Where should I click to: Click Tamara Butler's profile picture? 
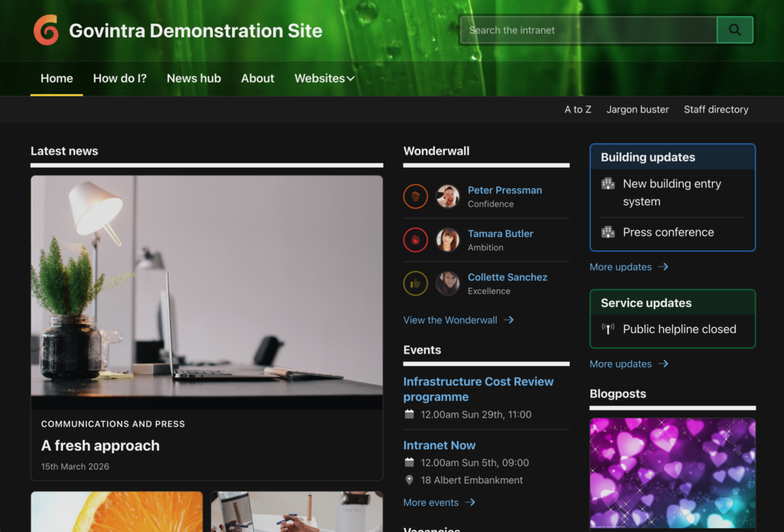[x=447, y=240]
